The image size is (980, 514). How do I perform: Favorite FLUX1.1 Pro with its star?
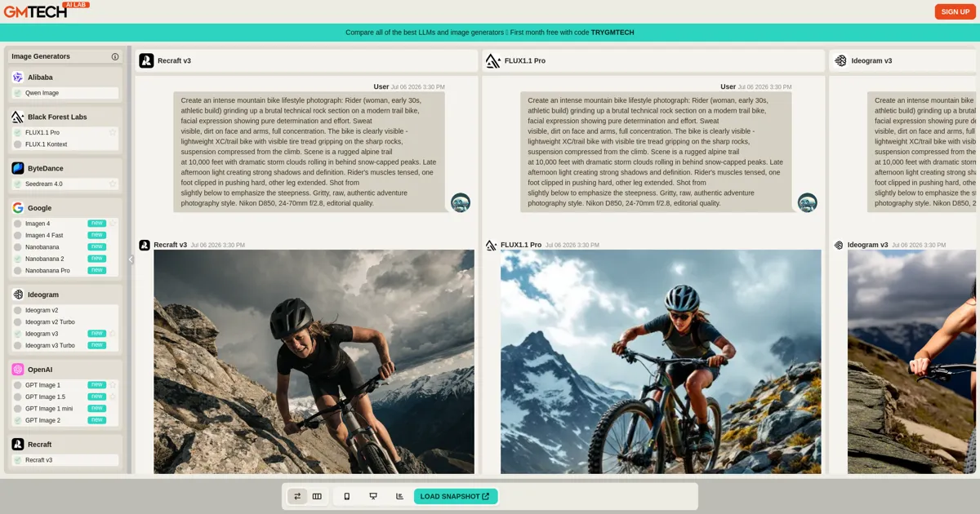point(113,132)
